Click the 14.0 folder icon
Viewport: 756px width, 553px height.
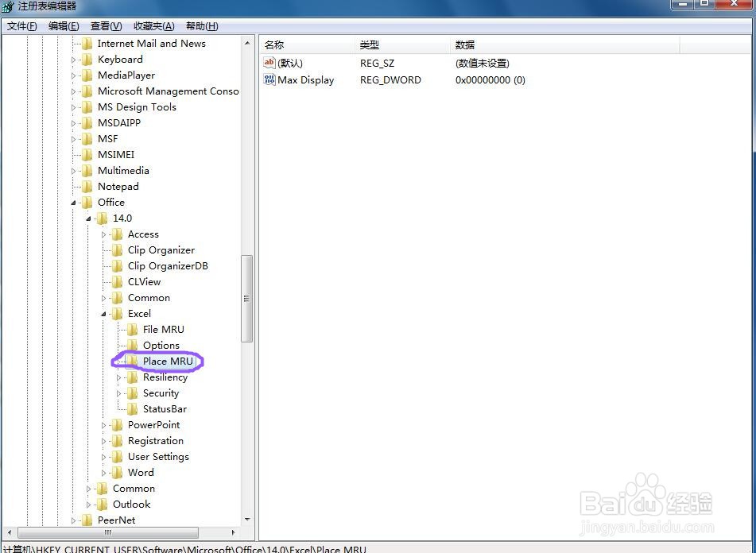click(x=103, y=218)
